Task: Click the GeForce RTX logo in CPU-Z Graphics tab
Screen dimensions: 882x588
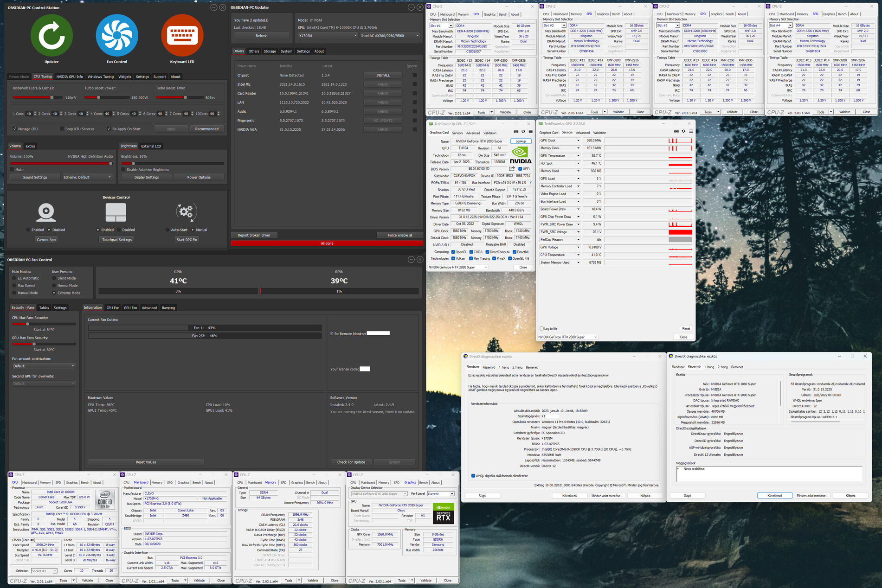Action: tap(443, 514)
